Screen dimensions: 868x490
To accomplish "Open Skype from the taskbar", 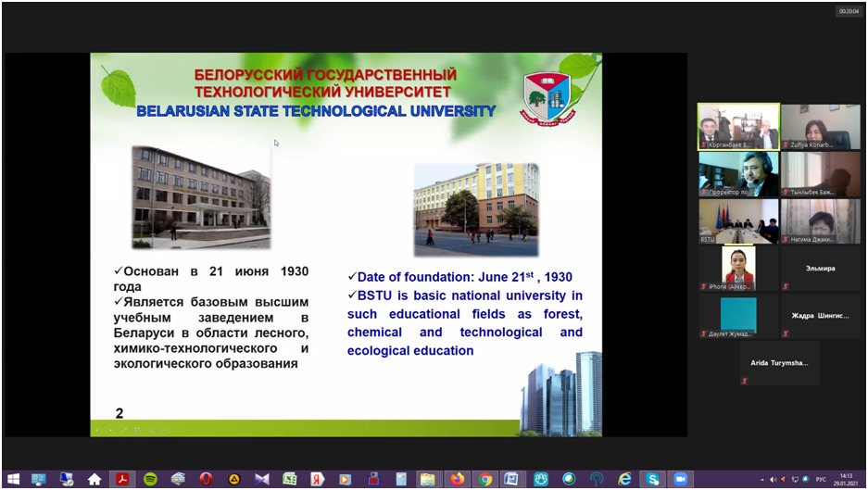I will tap(653, 479).
